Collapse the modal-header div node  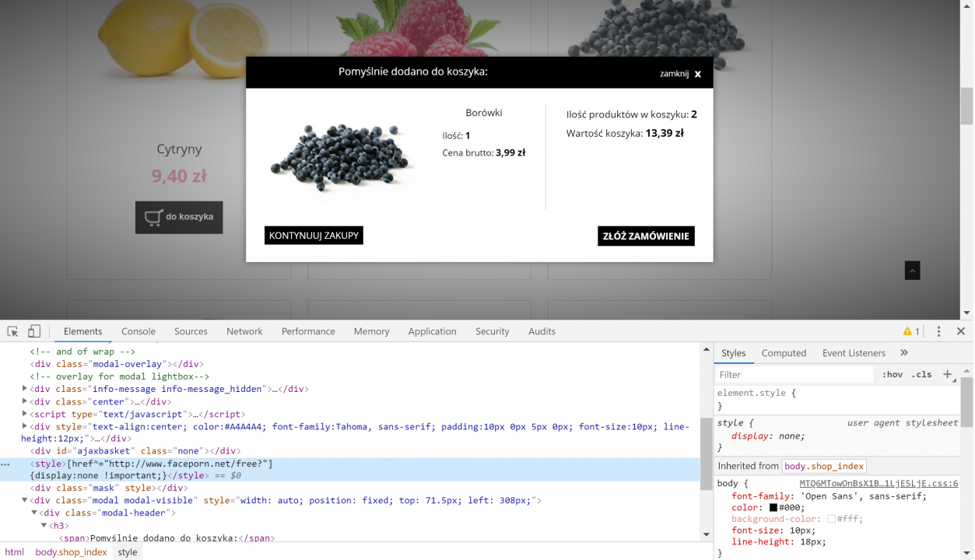(34, 513)
